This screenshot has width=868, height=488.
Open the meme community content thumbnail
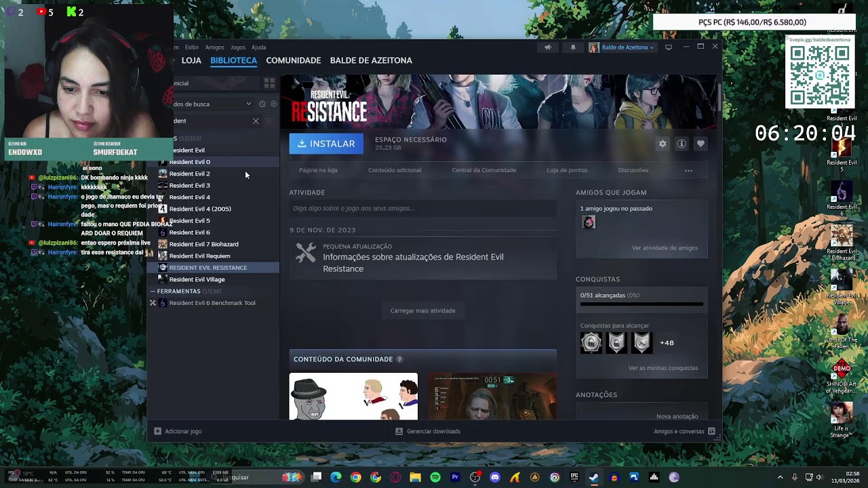tap(354, 396)
